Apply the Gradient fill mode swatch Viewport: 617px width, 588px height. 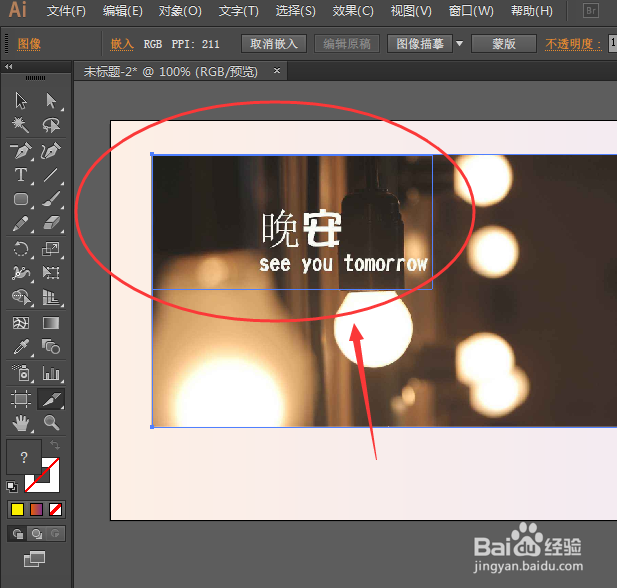(x=36, y=510)
